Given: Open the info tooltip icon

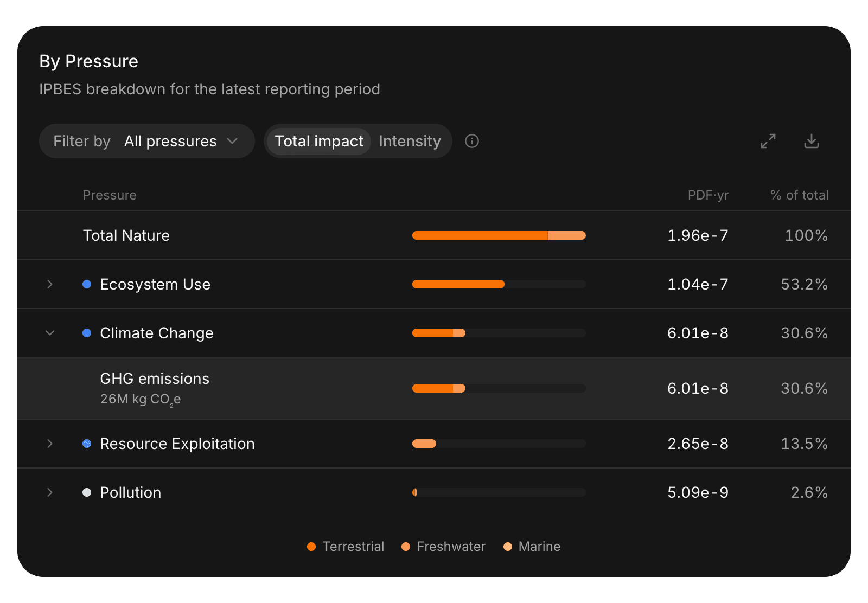Looking at the screenshot, I should pyautogui.click(x=472, y=141).
